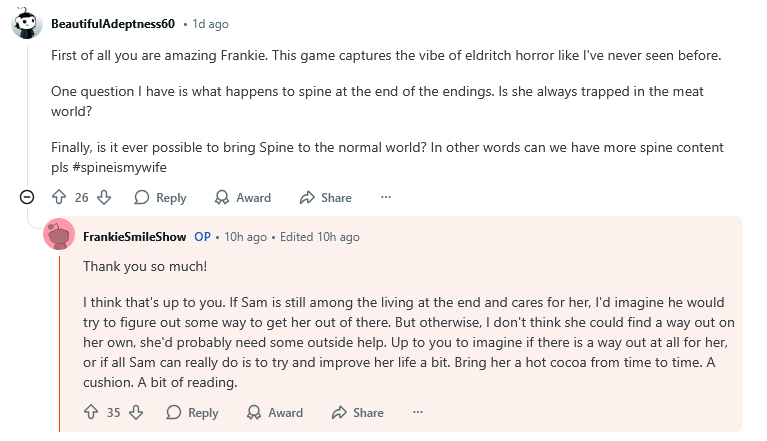Open more options on BeautifulAdeptness60's comment
Viewport: 767px width, 441px height.
386,198
